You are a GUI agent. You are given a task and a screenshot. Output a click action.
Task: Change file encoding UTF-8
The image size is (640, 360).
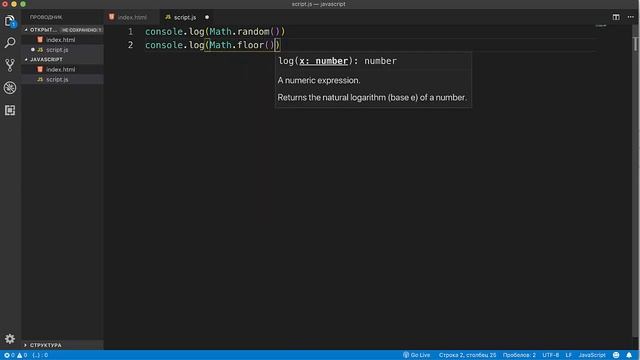(551, 355)
